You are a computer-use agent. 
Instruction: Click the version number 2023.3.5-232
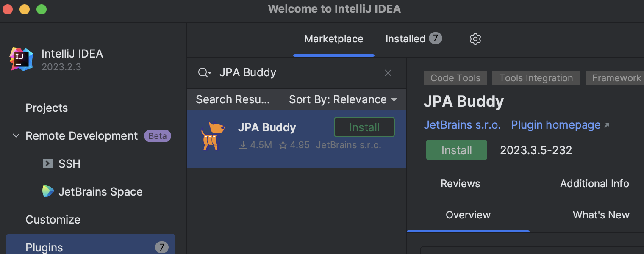click(x=536, y=150)
